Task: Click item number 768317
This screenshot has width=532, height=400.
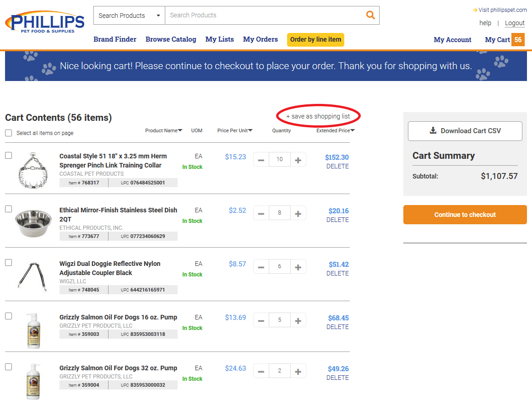Action: tap(90, 183)
